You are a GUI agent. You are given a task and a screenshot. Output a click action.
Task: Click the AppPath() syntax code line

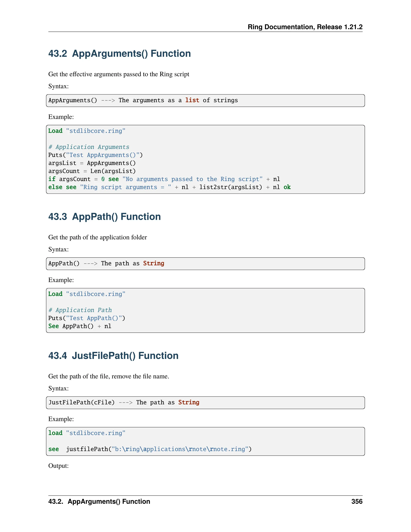coord(106,263)
